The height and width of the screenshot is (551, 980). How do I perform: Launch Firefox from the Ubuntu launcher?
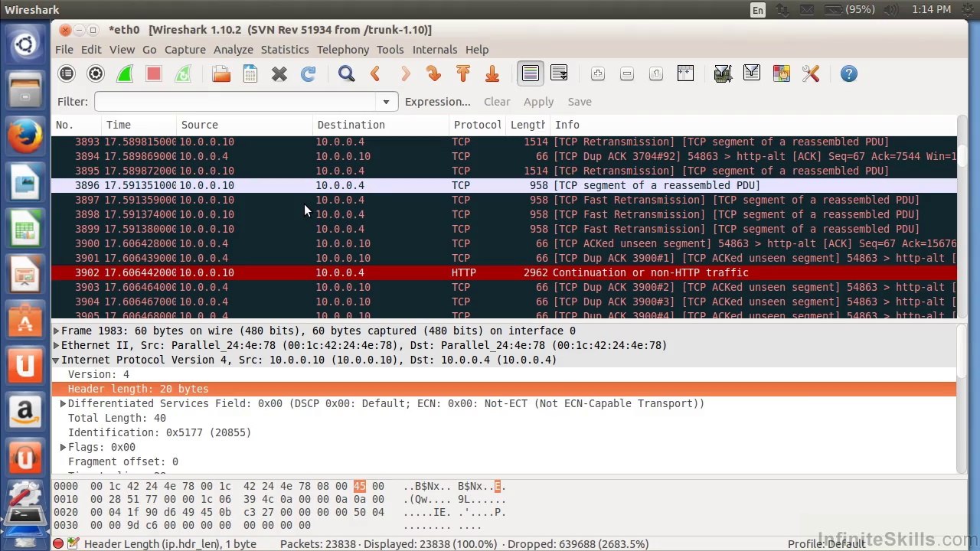tap(25, 137)
